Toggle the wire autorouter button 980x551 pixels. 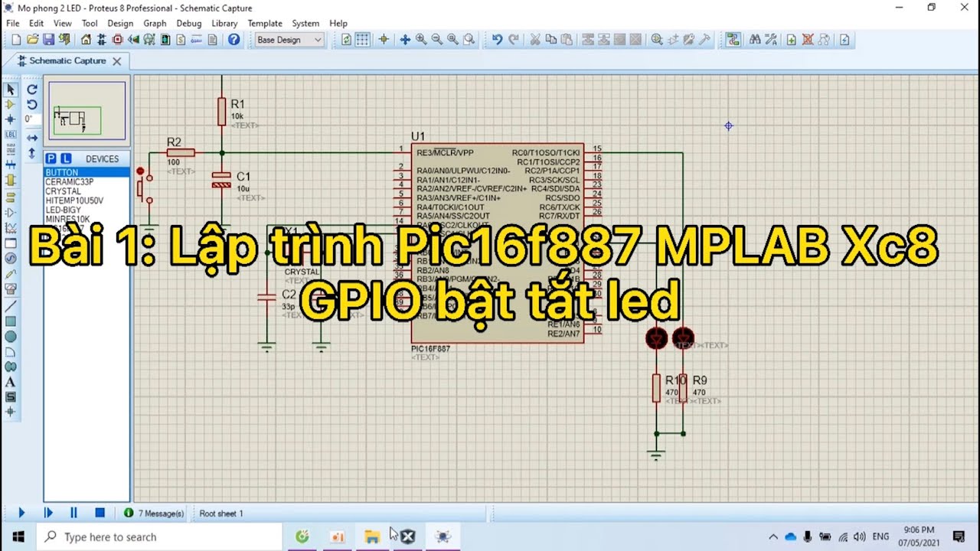tap(733, 40)
